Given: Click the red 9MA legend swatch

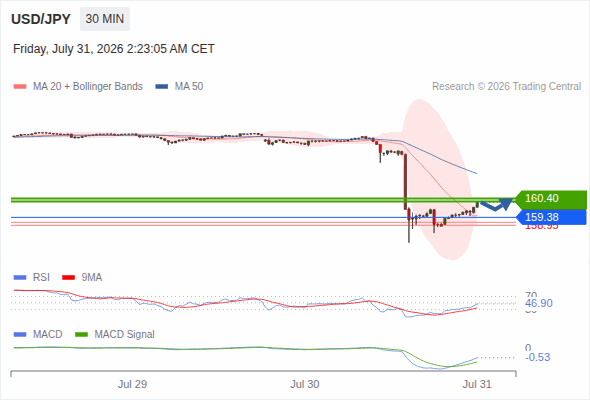Looking at the screenshot, I should (68, 278).
